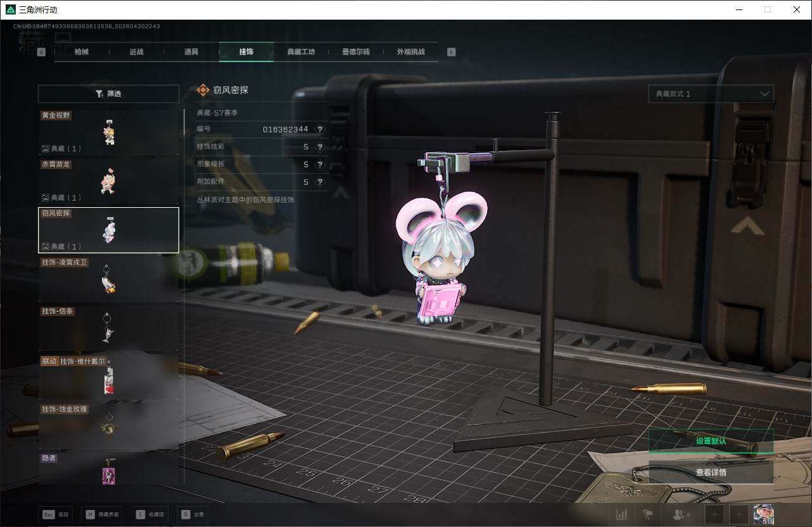812x527 pixels.
Task: Click the 查看详情 button
Action: pos(711,473)
